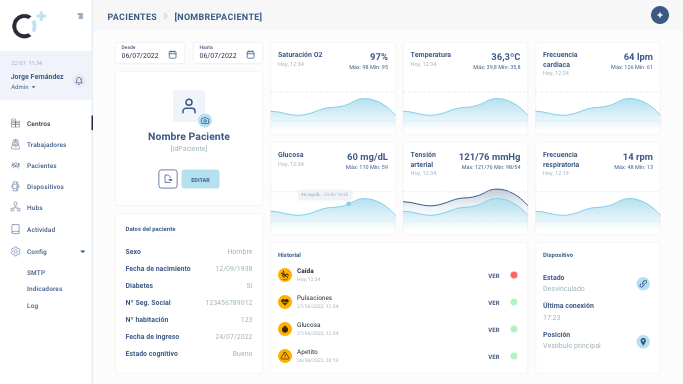Image resolution: width=683 pixels, height=384 pixels.
Task: Click the Desde date field
Action: [150, 53]
